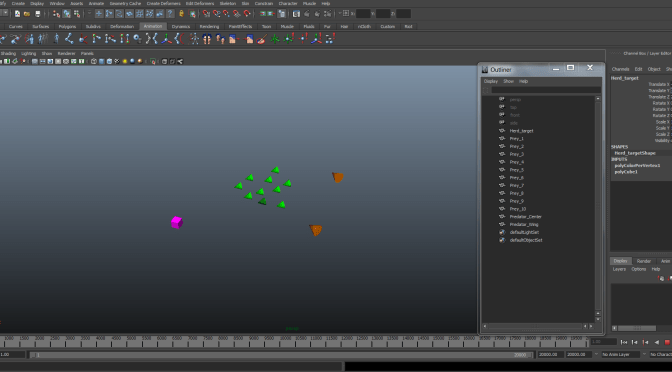Image resolution: width=672 pixels, height=372 pixels.
Task: Open the Channels menu in the Channel Box
Action: coord(620,69)
